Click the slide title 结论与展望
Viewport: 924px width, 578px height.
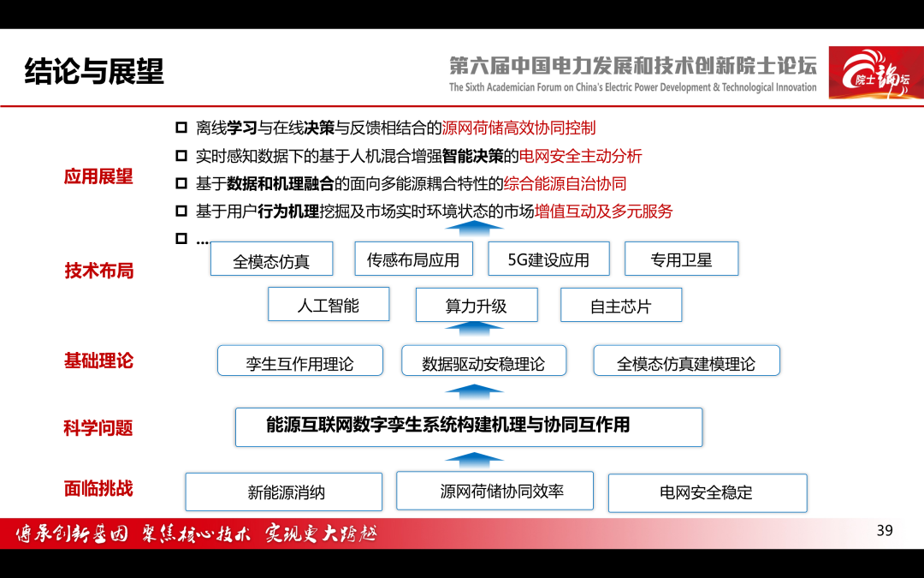94,71
